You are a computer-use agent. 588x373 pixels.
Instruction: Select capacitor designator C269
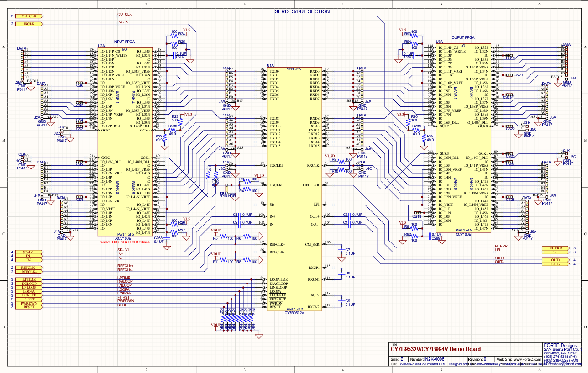tap(436, 238)
